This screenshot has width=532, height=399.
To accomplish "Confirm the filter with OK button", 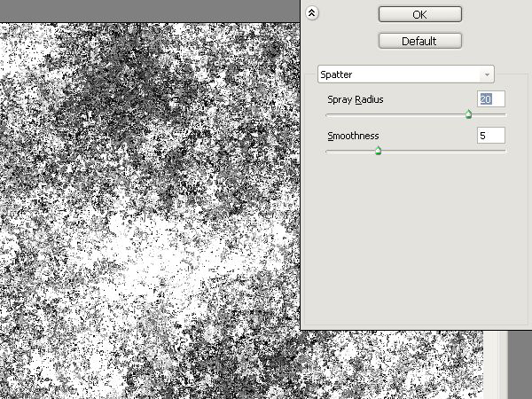I will tap(420, 14).
